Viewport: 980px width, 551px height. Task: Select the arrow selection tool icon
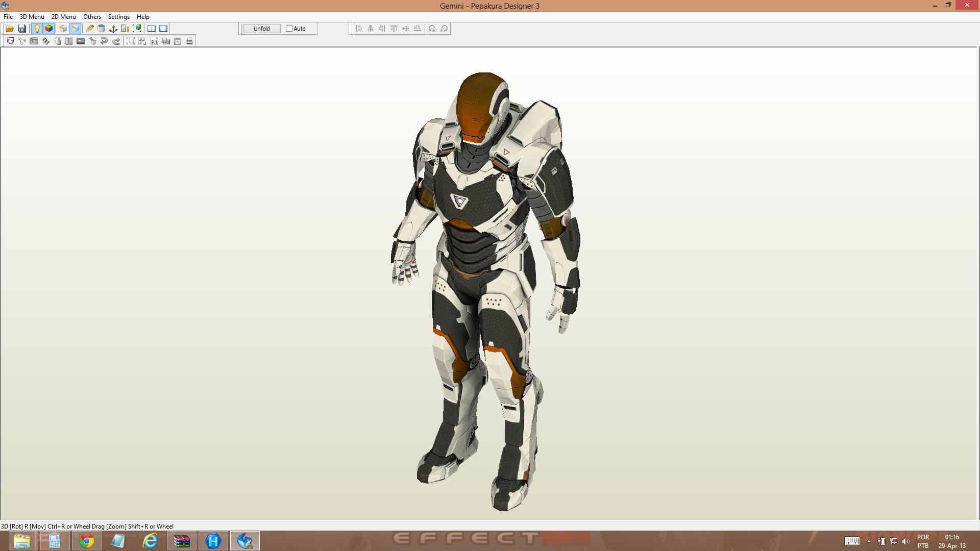click(10, 41)
